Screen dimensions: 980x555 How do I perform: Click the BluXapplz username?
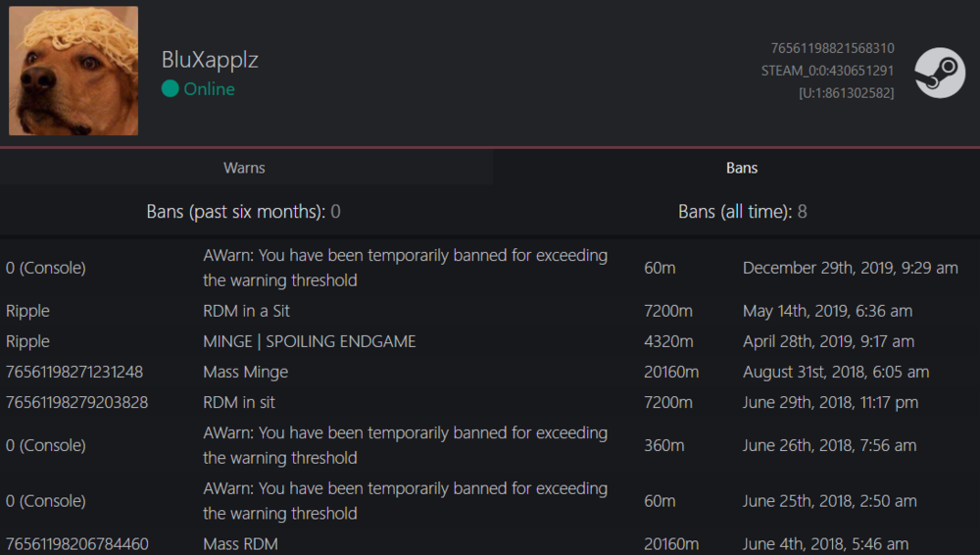(x=210, y=60)
